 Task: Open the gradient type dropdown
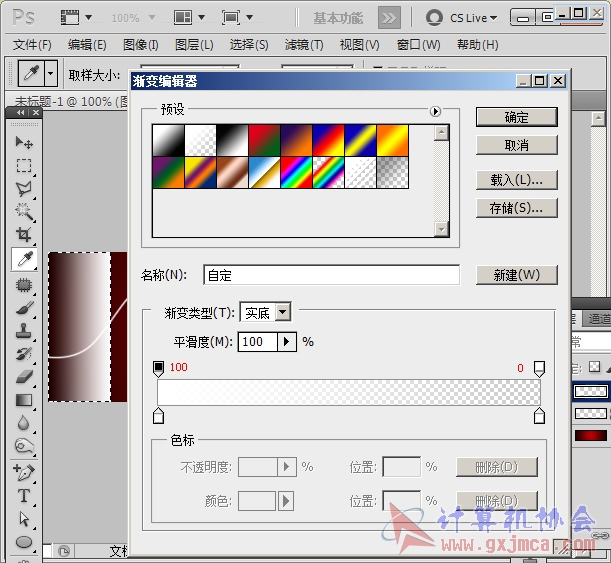[x=283, y=312]
